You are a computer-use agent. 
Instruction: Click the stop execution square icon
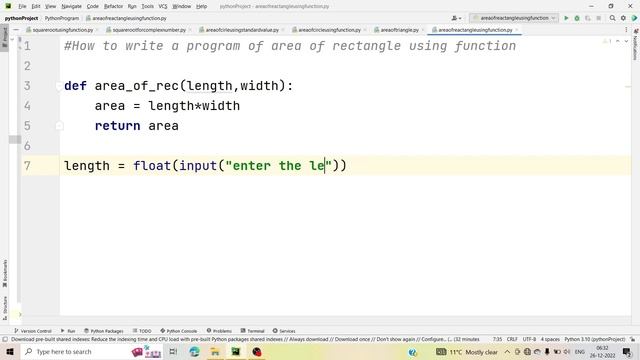coord(598,18)
